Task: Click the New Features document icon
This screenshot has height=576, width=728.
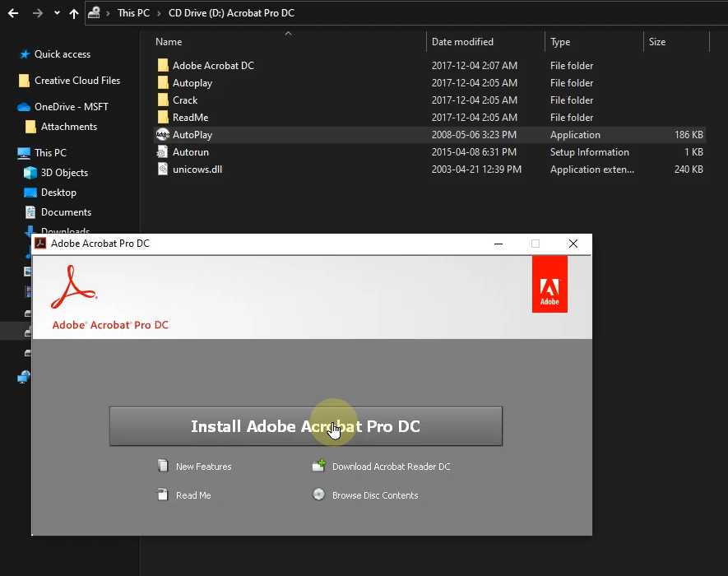Action: tap(163, 467)
